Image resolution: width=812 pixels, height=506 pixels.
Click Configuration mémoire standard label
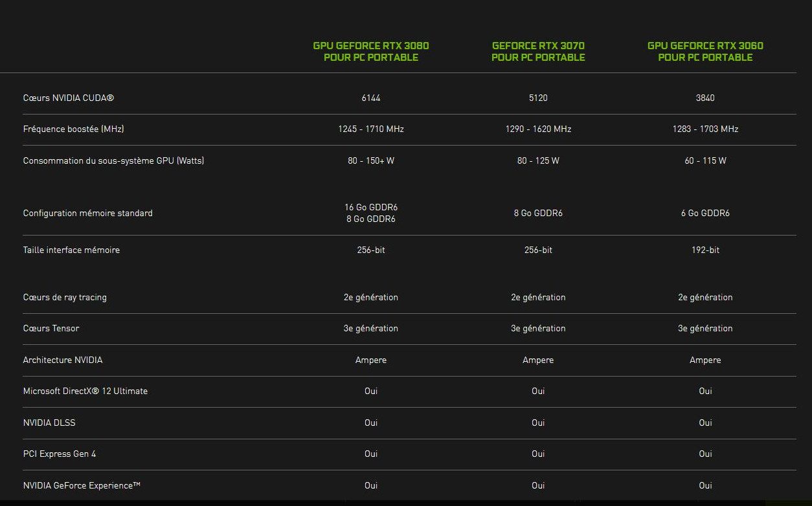pyautogui.click(x=88, y=213)
